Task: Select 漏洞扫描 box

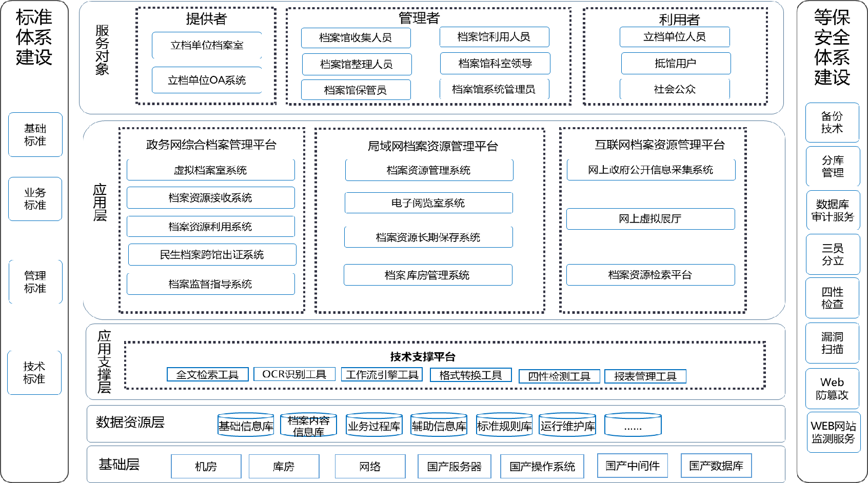Action: tap(833, 343)
